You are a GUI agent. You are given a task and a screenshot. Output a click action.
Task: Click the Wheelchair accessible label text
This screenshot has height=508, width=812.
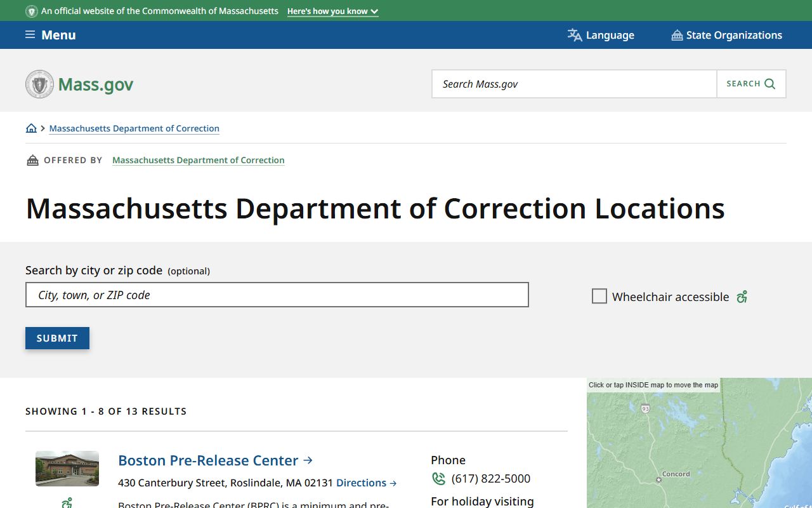(x=671, y=297)
